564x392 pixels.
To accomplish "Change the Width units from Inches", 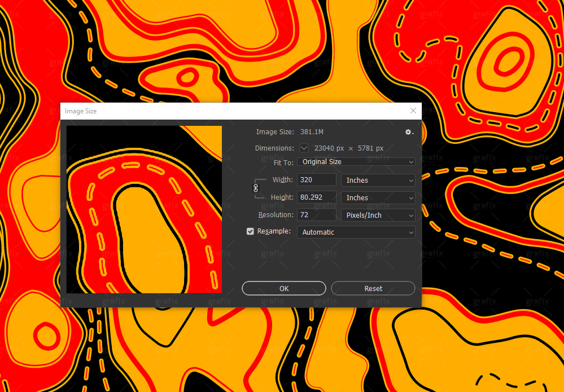I will pyautogui.click(x=378, y=180).
